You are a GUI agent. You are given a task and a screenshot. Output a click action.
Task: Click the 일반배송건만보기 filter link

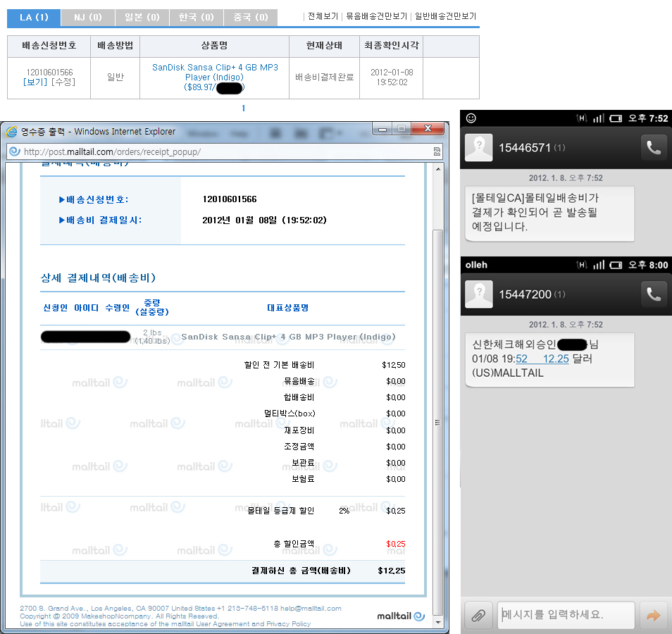click(445, 16)
